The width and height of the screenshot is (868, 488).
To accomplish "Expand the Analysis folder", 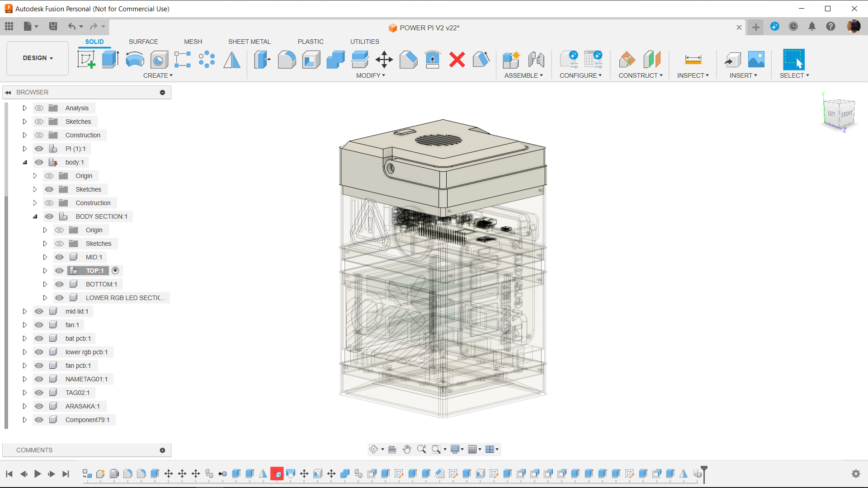I will tap(25, 108).
